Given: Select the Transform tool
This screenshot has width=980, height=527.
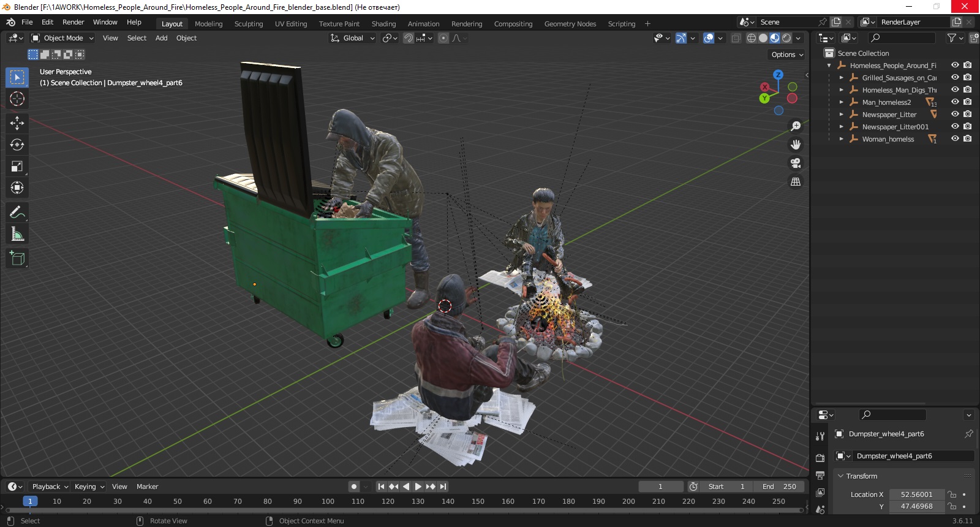Looking at the screenshot, I should [17, 188].
